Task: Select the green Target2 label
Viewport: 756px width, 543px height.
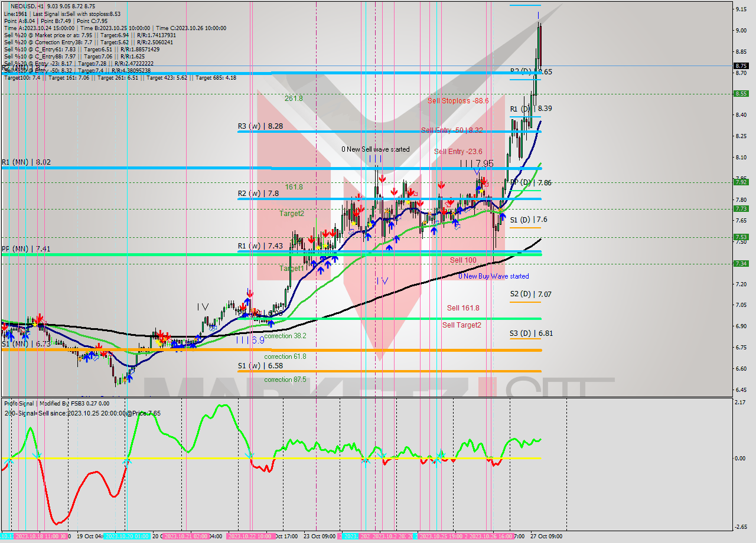Action: pos(292,214)
